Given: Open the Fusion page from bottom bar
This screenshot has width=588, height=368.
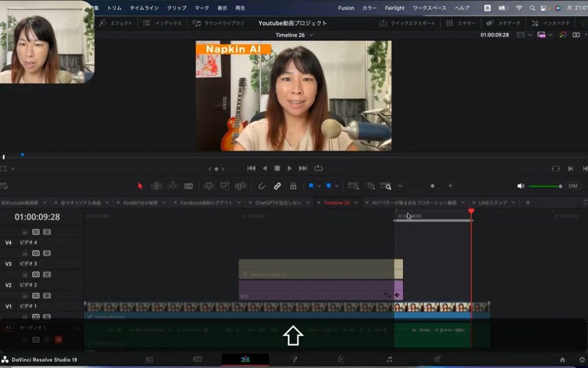Looking at the screenshot, I should coord(293,359).
